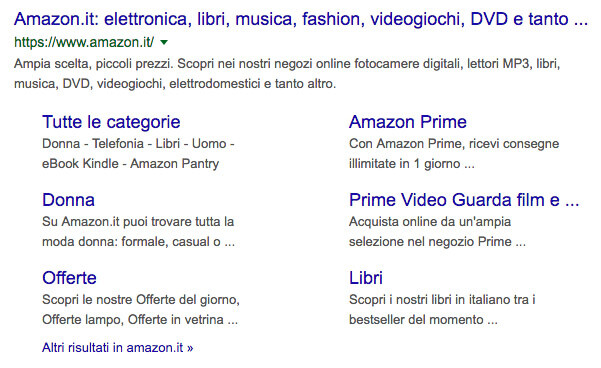Open the Prime Video Guarda film sitelink
The height and width of the screenshot is (368, 601).
pos(464,200)
